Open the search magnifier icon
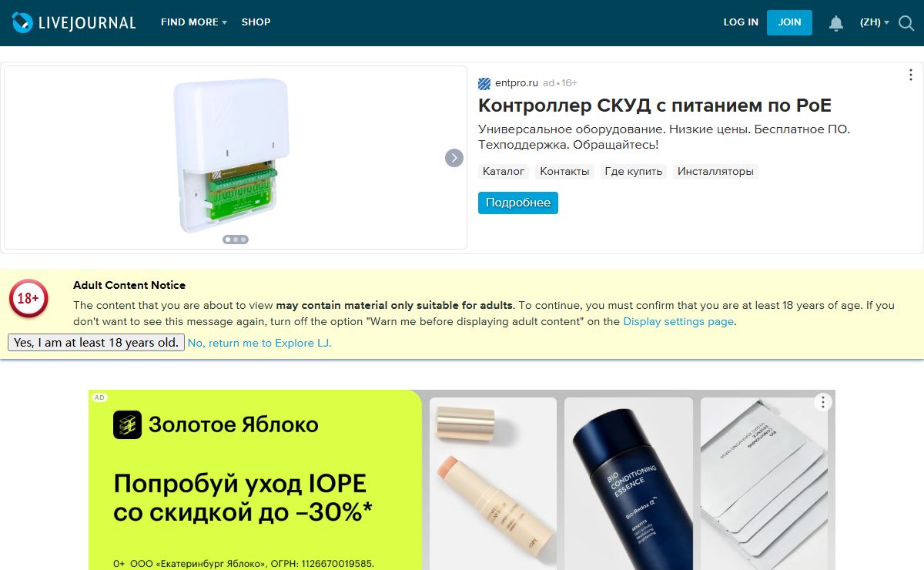 [906, 23]
